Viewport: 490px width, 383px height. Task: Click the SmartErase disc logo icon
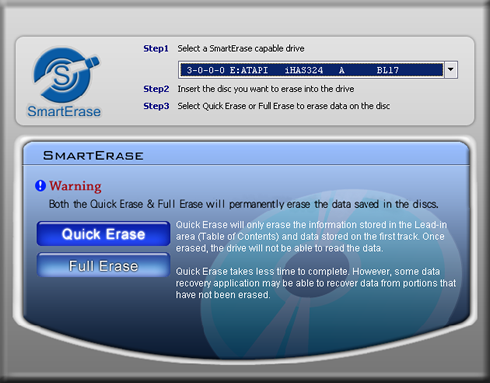[x=65, y=75]
